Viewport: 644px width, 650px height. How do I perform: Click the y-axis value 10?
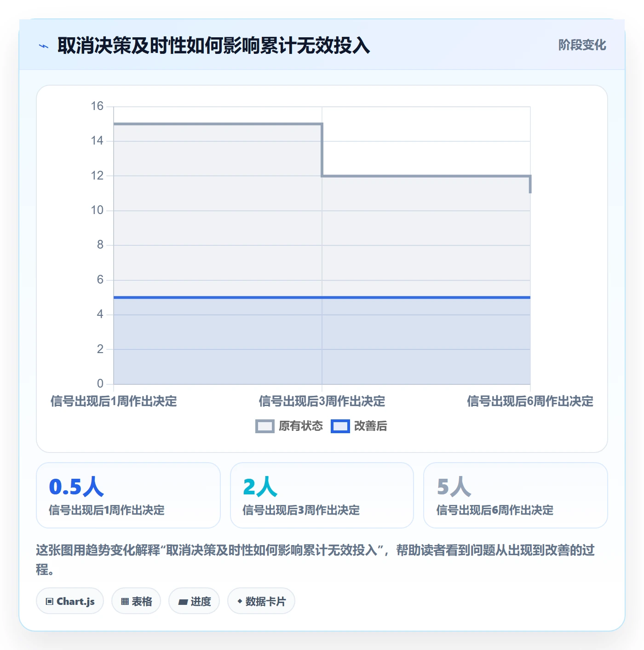point(97,210)
